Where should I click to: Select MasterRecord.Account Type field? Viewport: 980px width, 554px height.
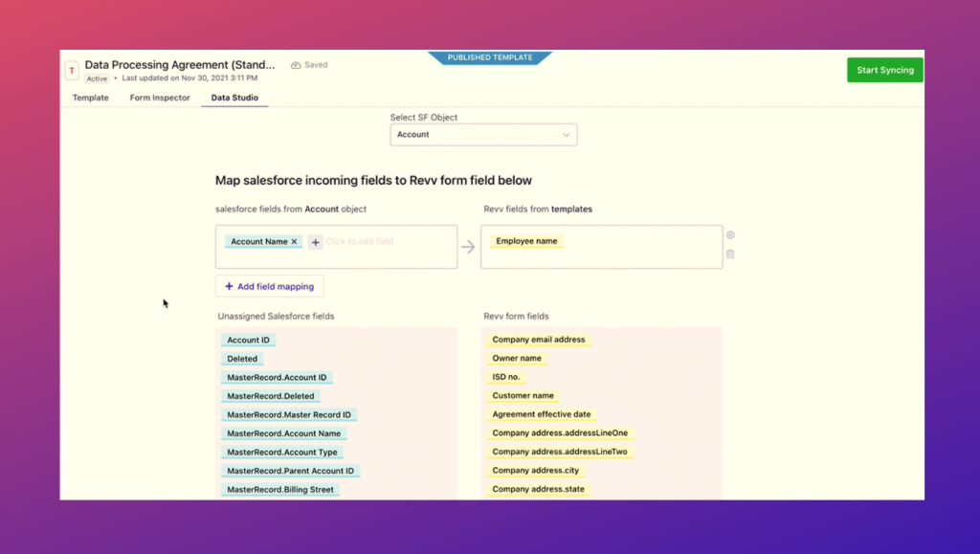click(282, 453)
